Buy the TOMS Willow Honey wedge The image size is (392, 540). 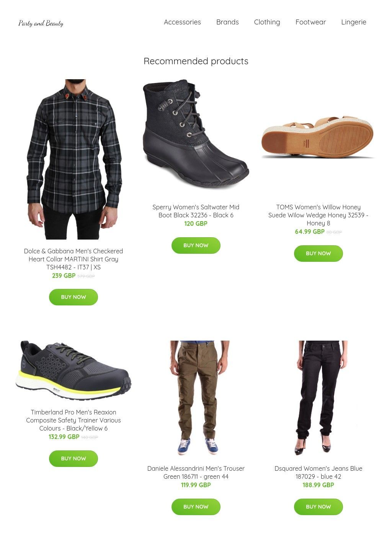(x=318, y=253)
